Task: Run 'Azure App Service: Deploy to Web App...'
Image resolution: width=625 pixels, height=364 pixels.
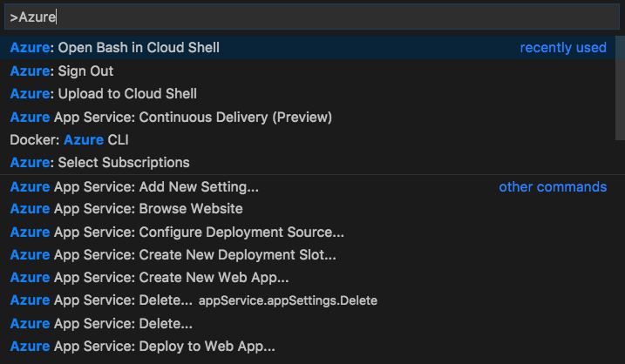Action: point(144,346)
